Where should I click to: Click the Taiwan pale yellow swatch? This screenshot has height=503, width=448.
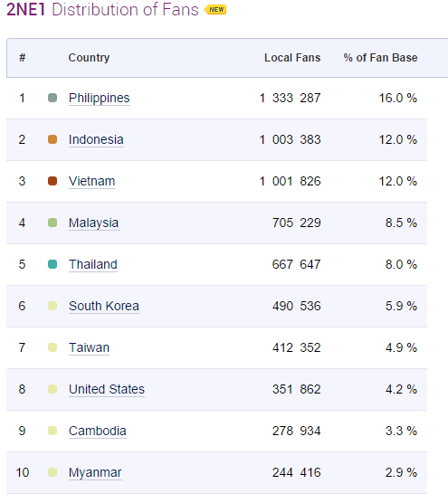coord(52,347)
